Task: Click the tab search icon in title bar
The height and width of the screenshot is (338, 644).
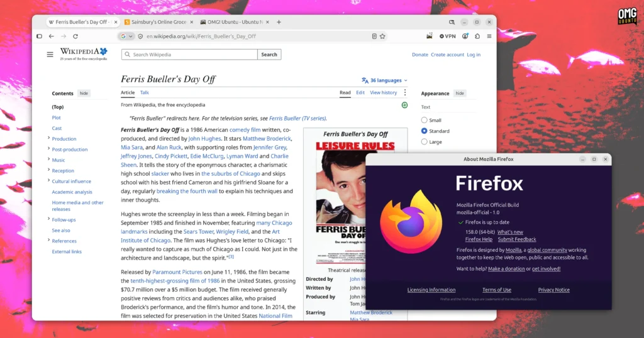Action: pyautogui.click(x=452, y=22)
